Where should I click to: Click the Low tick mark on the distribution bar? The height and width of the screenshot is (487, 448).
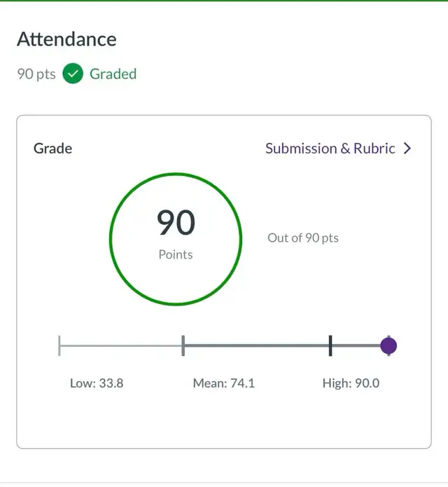click(x=59, y=345)
